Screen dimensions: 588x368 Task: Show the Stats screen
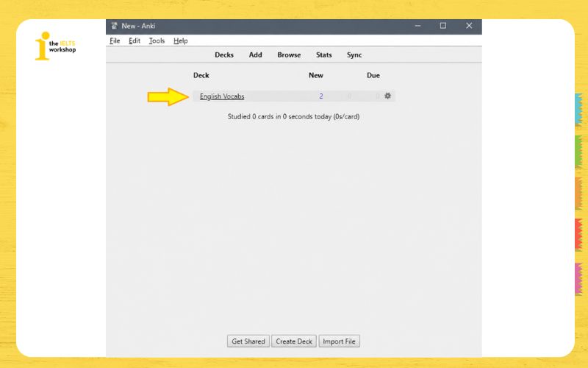(x=324, y=54)
